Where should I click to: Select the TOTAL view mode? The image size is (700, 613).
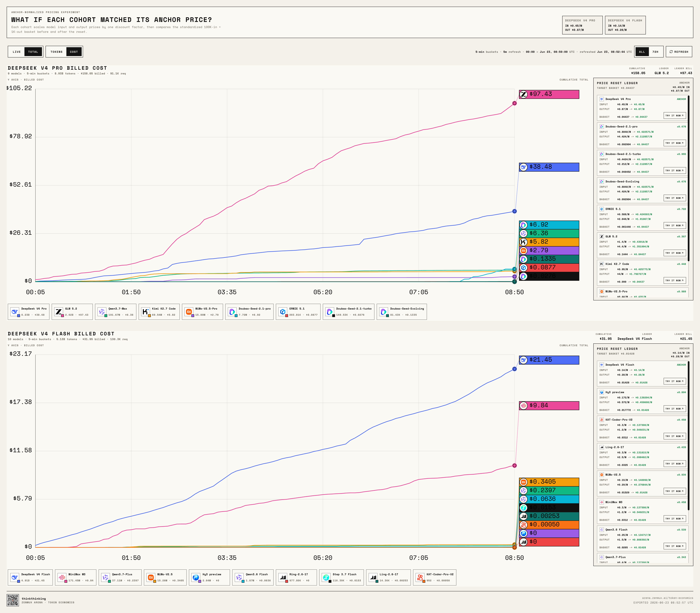tap(33, 52)
